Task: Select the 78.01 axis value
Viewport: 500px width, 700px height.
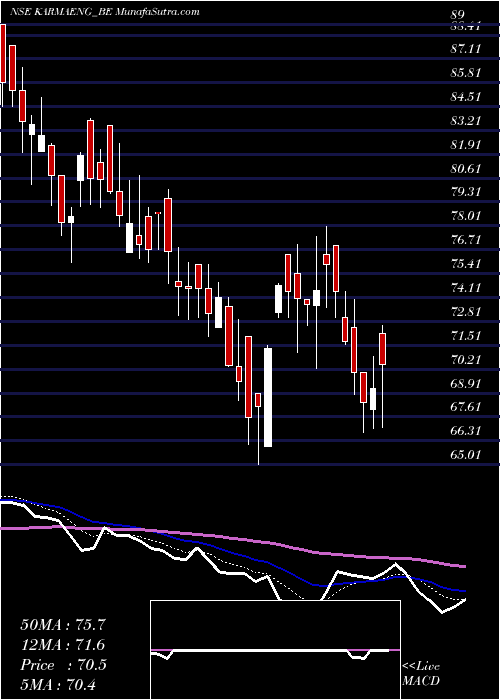Action: tap(466, 217)
